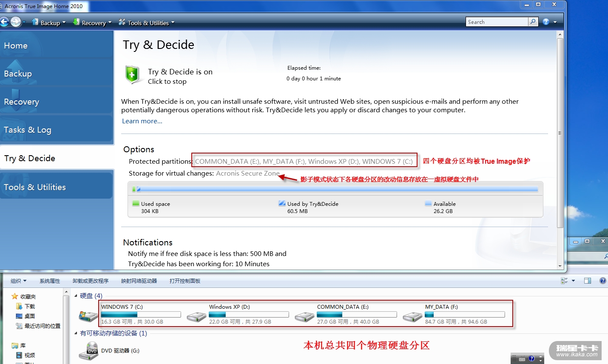Image resolution: width=608 pixels, height=364 pixels.
Task: Open Acronis help via the blue question icon
Action: tap(546, 22)
